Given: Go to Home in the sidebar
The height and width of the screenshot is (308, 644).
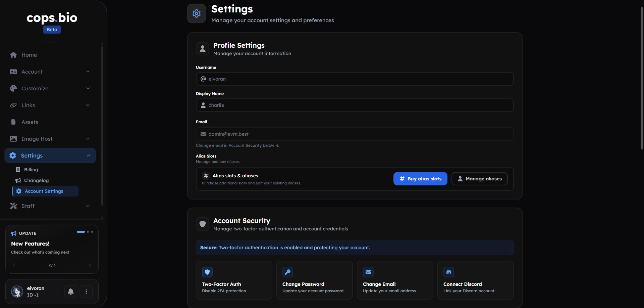Looking at the screenshot, I should point(29,55).
